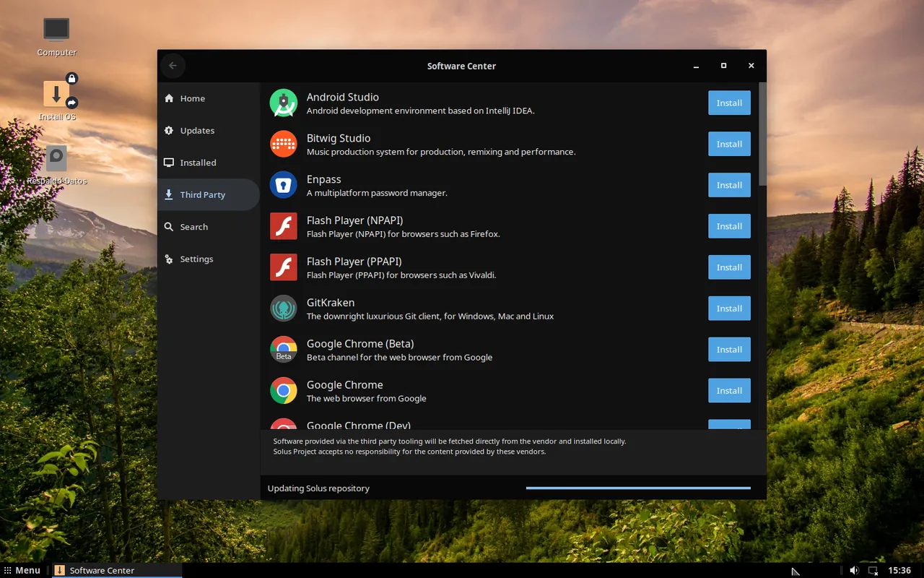
Task: Click the 'Bitwig Studio' title text
Action: pyautogui.click(x=339, y=138)
